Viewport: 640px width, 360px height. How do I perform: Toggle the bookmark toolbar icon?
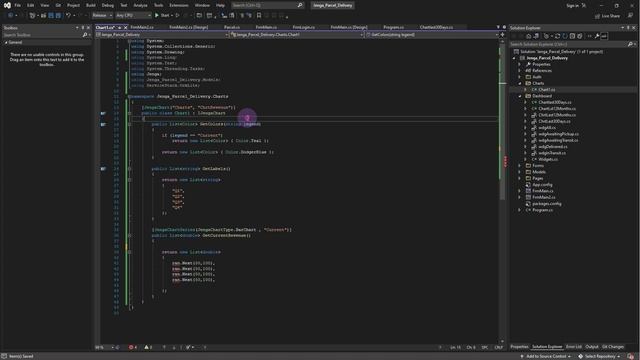pos(259,16)
